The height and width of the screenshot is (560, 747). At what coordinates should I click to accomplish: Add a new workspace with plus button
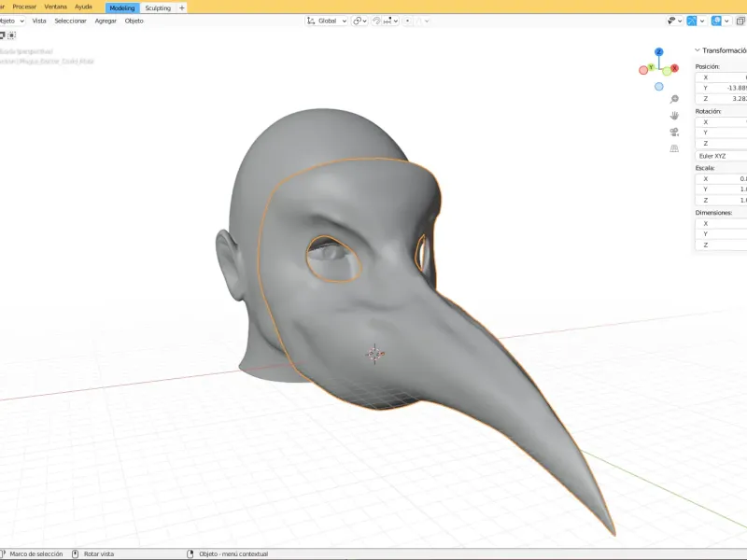click(181, 7)
